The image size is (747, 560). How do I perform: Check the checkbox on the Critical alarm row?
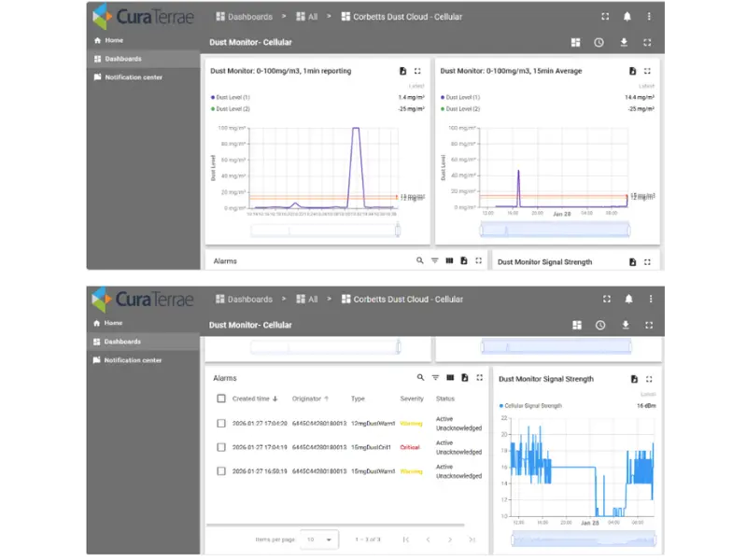221,446
